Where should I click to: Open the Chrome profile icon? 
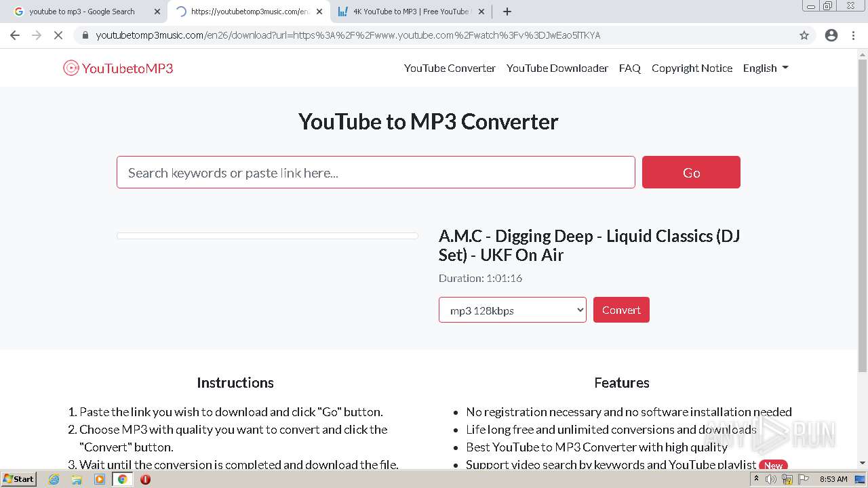click(831, 35)
